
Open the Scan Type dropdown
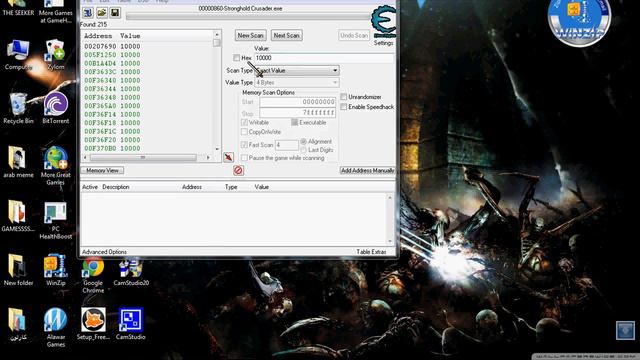click(297, 70)
